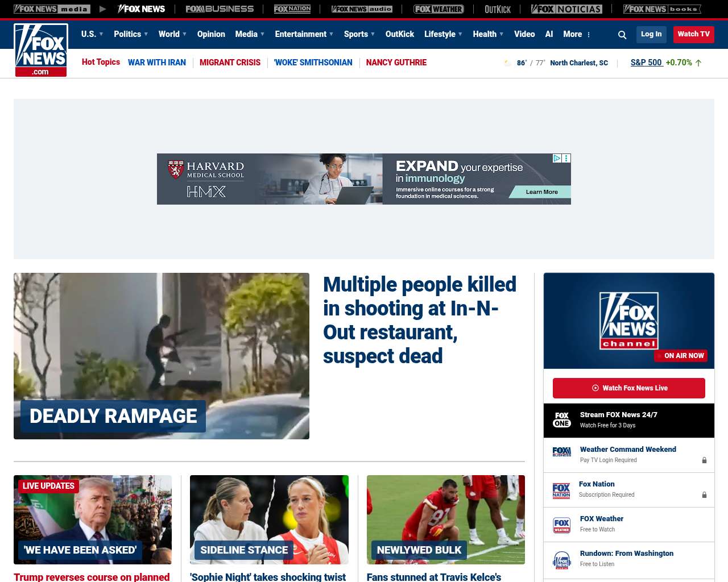Screen dimensions: 728x582
Task: Open the FOX Weather sidebar link
Action: pyautogui.click(x=602, y=519)
